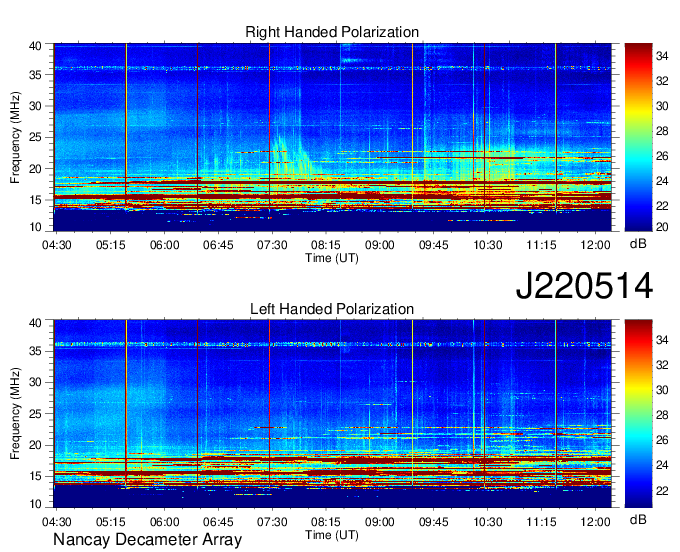
Task: Click the 40 MHz tick on Left Handed plot
Action: [x=35, y=323]
